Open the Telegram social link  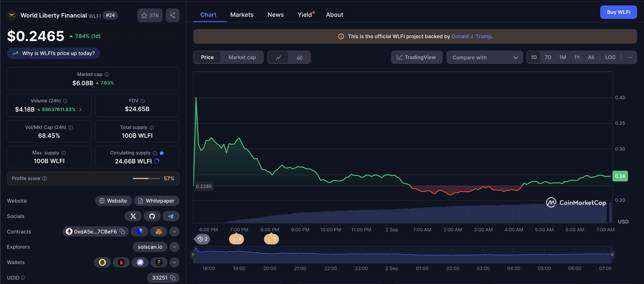[170, 216]
